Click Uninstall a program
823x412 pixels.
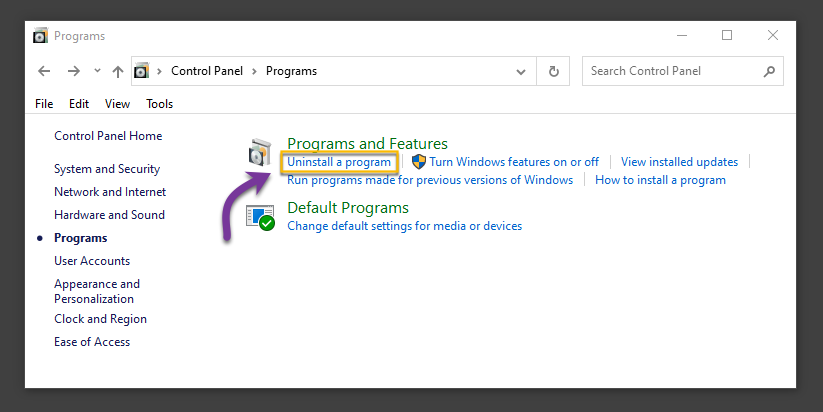[x=339, y=162]
